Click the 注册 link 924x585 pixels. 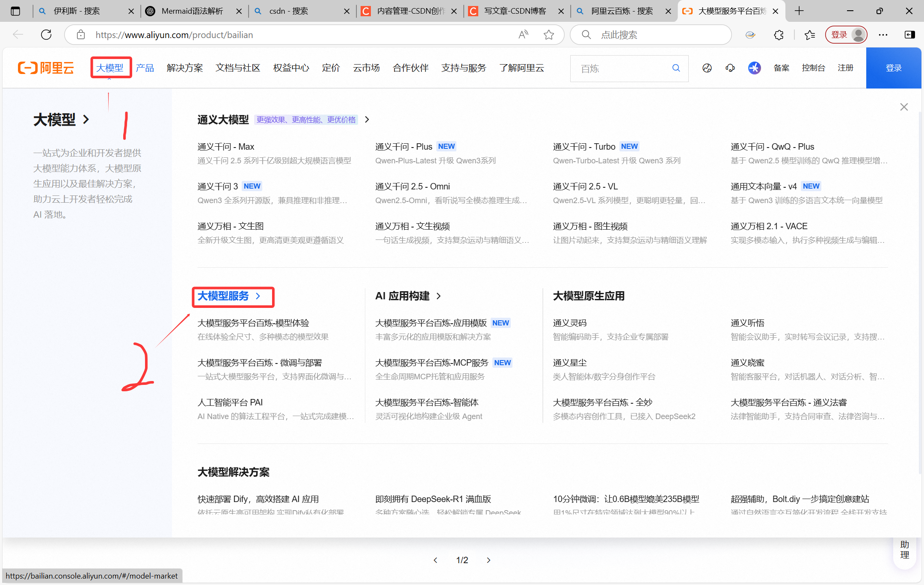coord(845,68)
